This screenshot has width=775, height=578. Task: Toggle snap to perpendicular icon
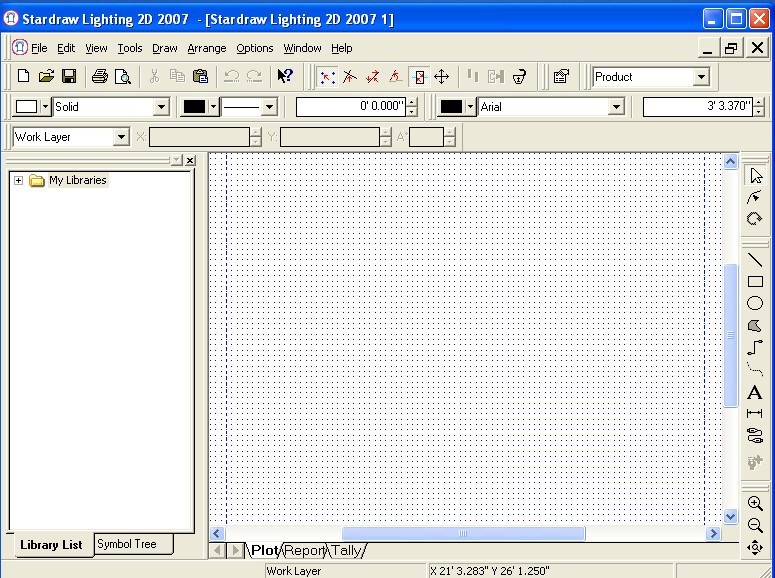395,77
